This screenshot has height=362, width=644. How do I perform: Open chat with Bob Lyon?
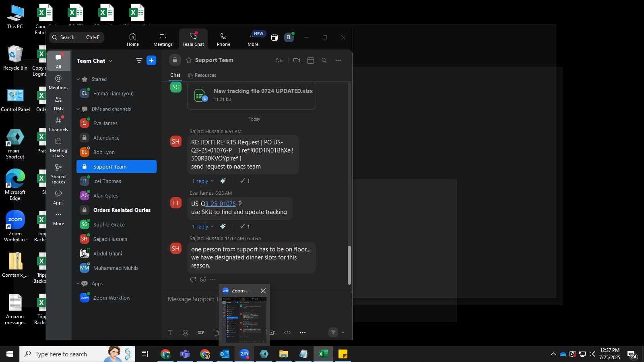[x=116, y=152]
